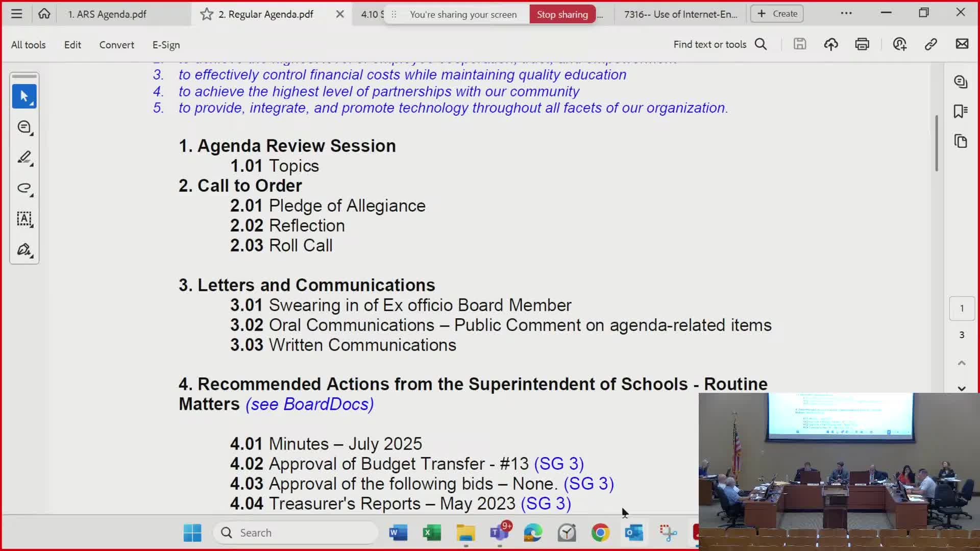This screenshot has height=551, width=980.
Task: Click the Create button
Action: pyautogui.click(x=777, y=14)
